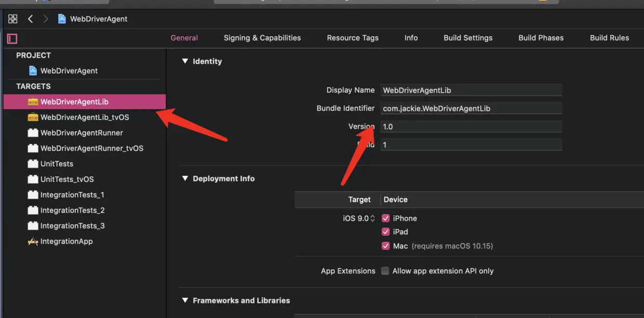This screenshot has width=644, height=318.
Task: Open the iOS 9.0 deployment target dropdown
Action: pyautogui.click(x=358, y=218)
